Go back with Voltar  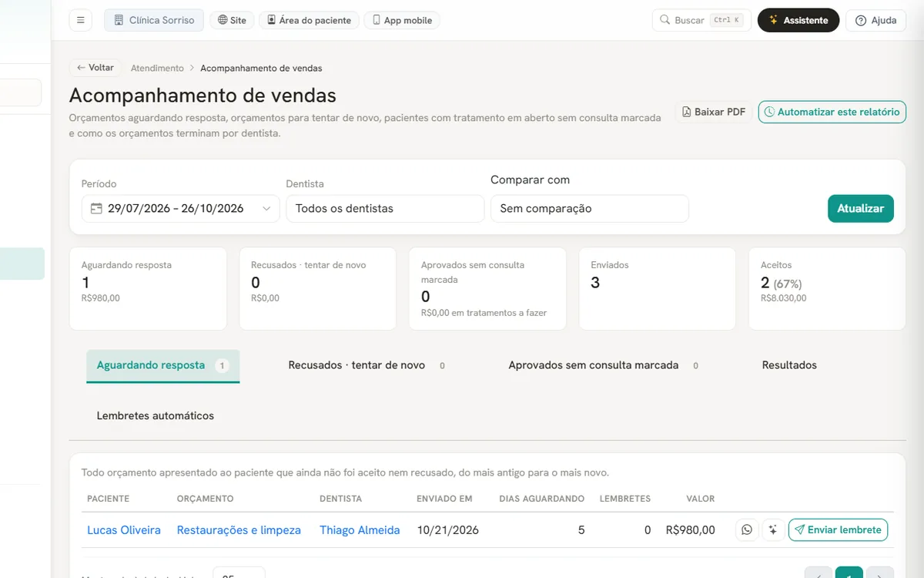95,68
